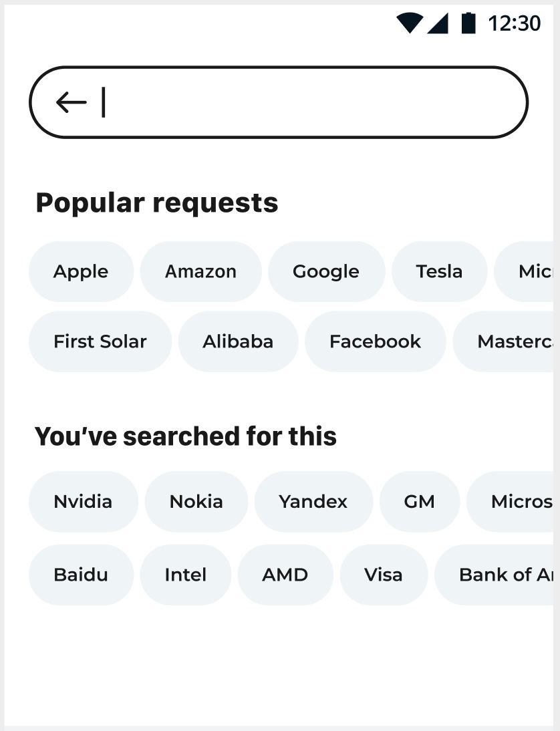The width and height of the screenshot is (560, 731).
Task: Pick the Intel chip
Action: point(185,575)
